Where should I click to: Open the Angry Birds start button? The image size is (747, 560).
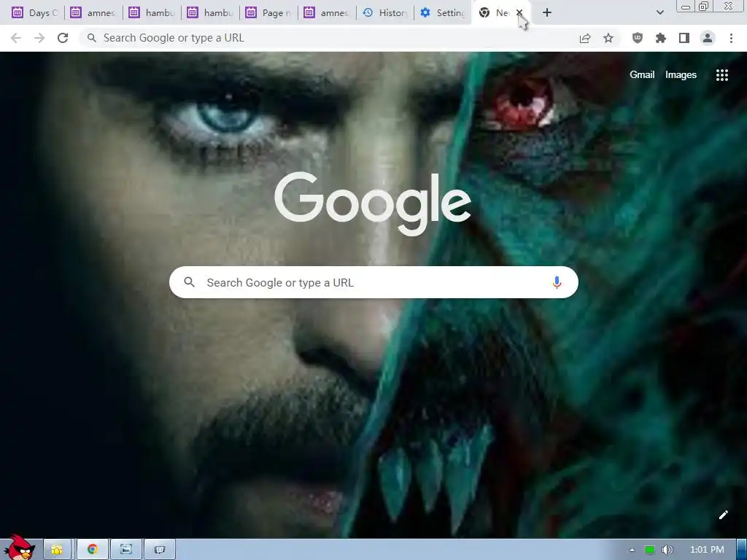pos(18,548)
